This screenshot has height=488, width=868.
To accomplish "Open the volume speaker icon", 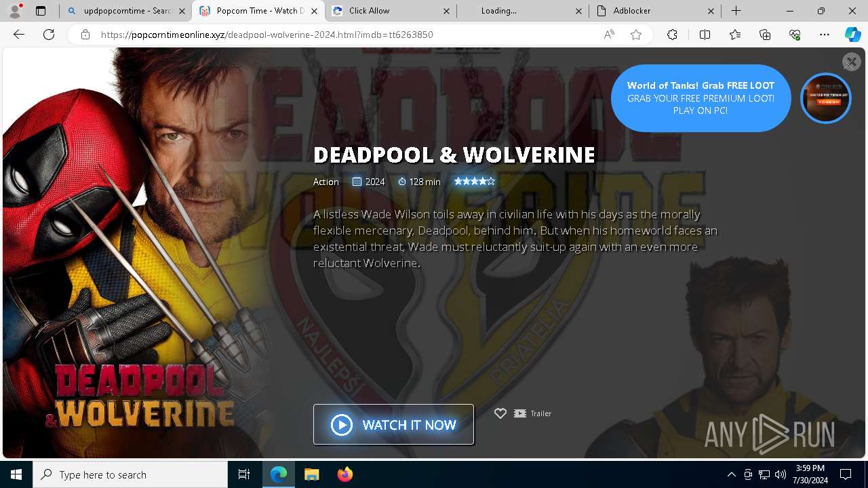I will point(781,474).
